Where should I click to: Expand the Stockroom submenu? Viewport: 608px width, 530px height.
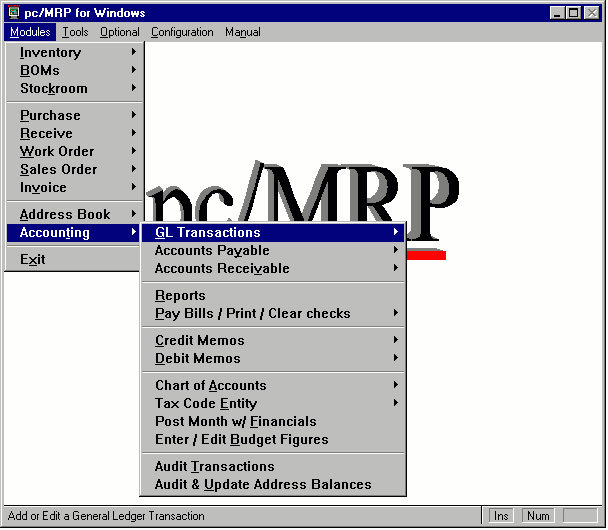(74, 88)
